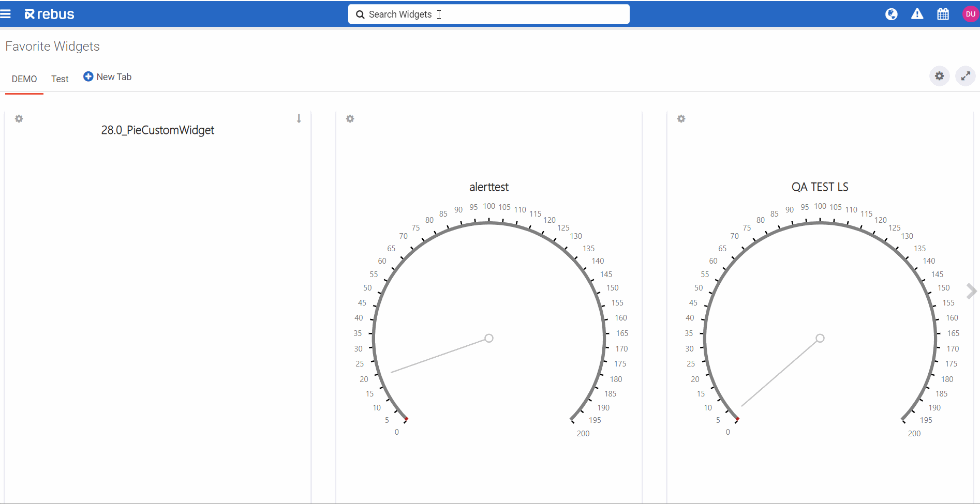The width and height of the screenshot is (980, 504).
Task: Open the globe icon in header
Action: 891,14
